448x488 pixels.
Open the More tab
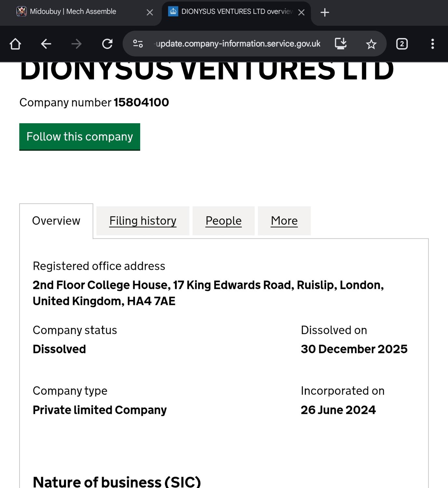tap(284, 221)
